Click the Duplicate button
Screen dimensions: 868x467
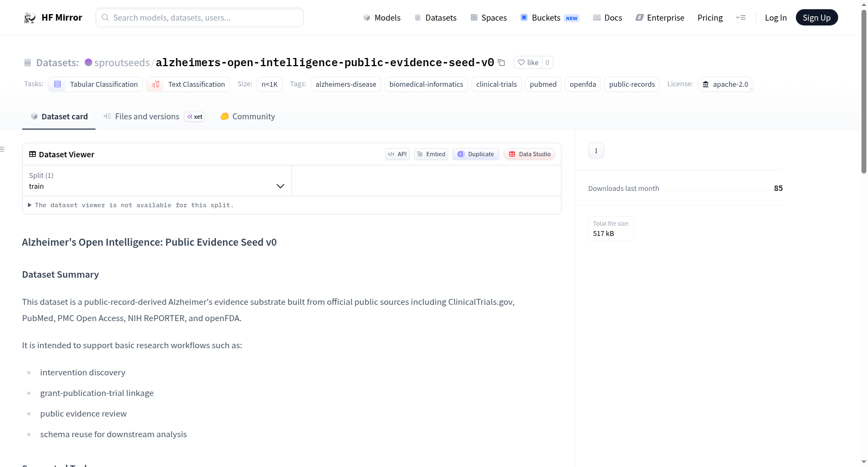(x=476, y=154)
